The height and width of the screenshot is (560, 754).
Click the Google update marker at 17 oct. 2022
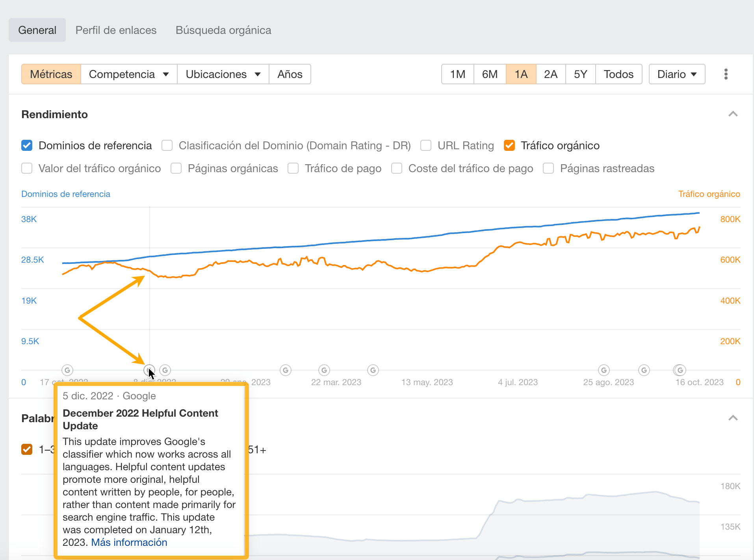[67, 370]
